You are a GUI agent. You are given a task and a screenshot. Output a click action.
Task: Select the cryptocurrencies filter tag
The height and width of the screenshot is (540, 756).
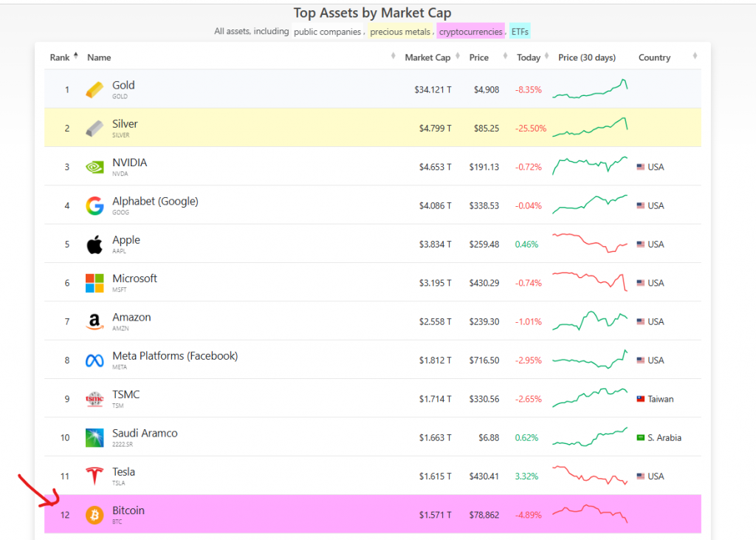(470, 32)
